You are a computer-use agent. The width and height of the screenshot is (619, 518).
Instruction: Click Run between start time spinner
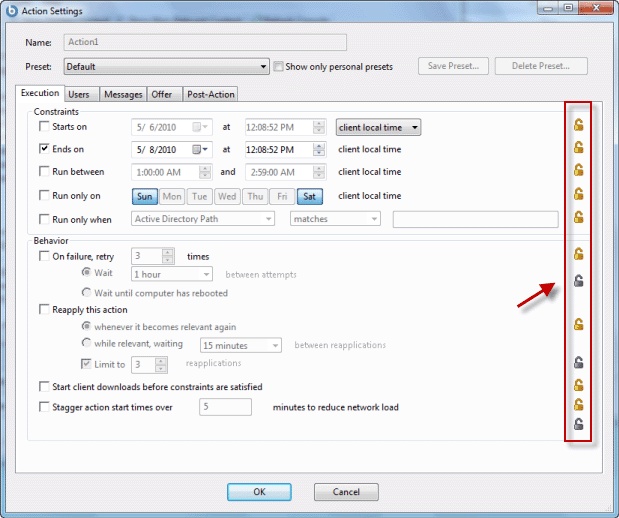point(204,172)
